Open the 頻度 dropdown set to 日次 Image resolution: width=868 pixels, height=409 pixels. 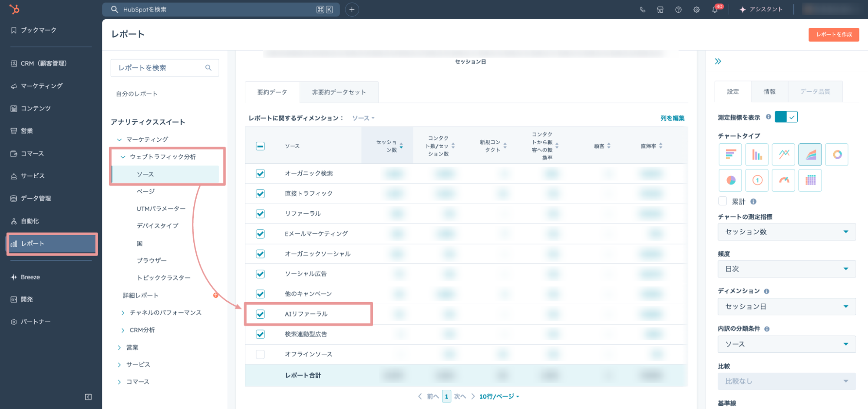point(786,269)
